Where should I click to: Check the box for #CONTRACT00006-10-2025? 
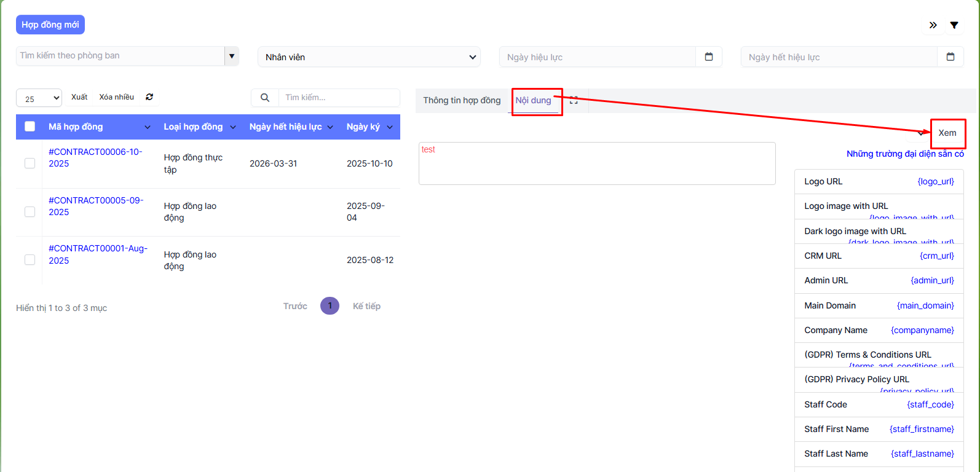[x=30, y=163]
